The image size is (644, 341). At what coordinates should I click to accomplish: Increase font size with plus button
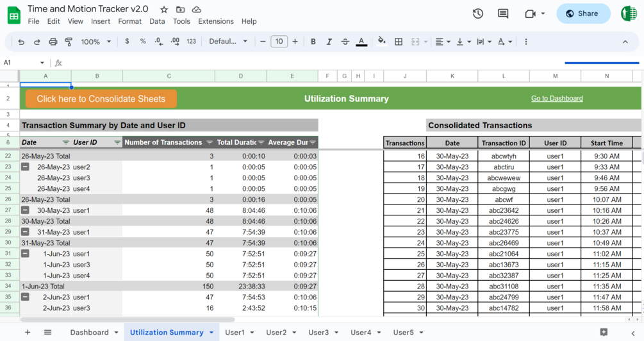tap(295, 42)
